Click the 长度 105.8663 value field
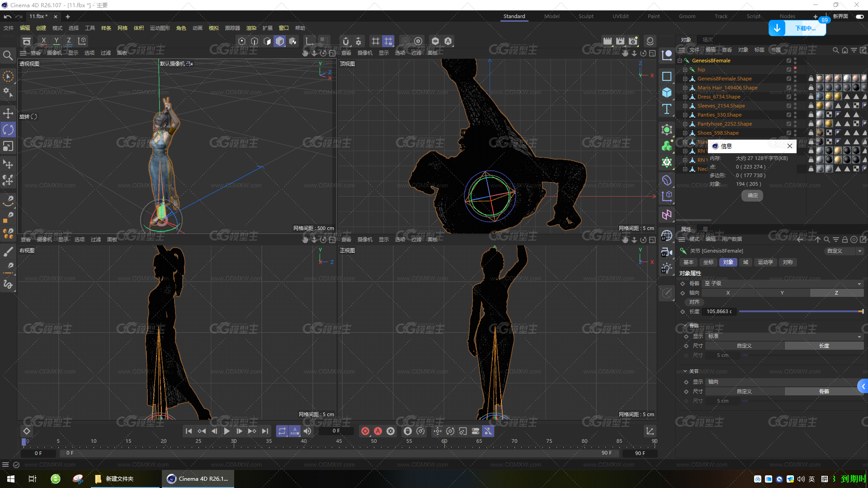Viewport: 868px width, 488px height. click(x=719, y=311)
